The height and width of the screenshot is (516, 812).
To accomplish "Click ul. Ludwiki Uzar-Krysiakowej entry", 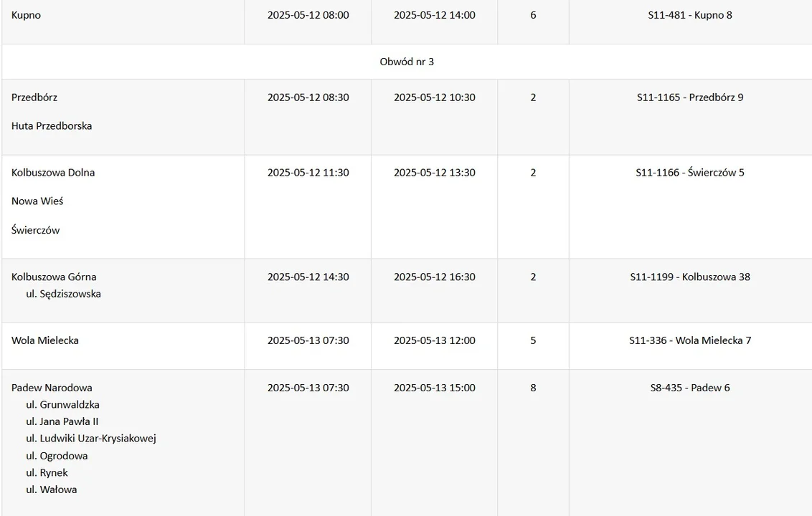I will point(91,439).
